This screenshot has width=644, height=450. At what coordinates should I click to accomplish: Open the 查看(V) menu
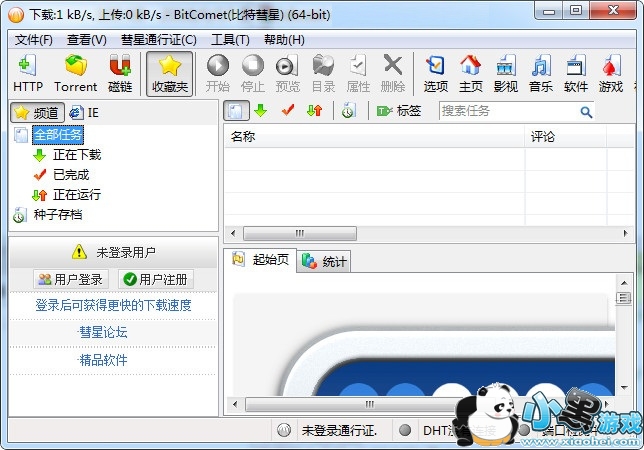(x=87, y=40)
